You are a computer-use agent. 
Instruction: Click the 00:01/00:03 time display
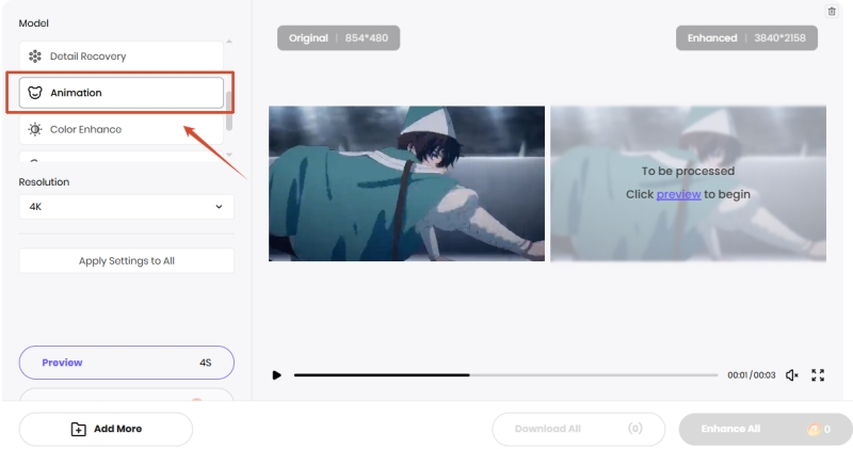tap(751, 375)
